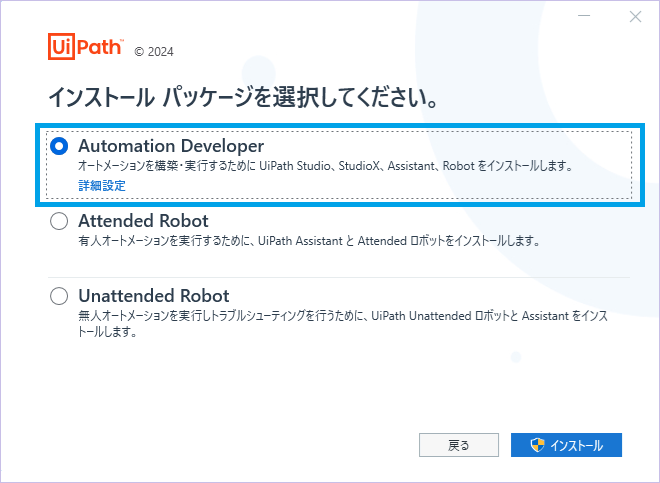Screen dimensions: 660x483
Task: Choose the Attended Robot radio option
Action: (x=59, y=221)
